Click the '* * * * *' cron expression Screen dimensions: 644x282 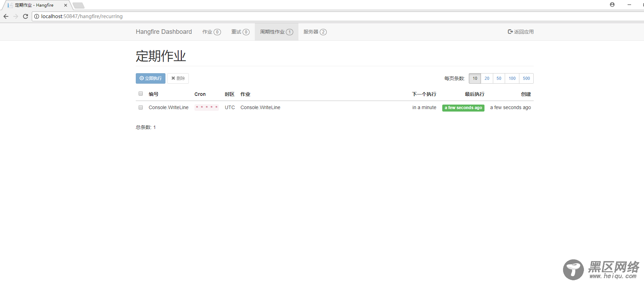click(x=207, y=107)
